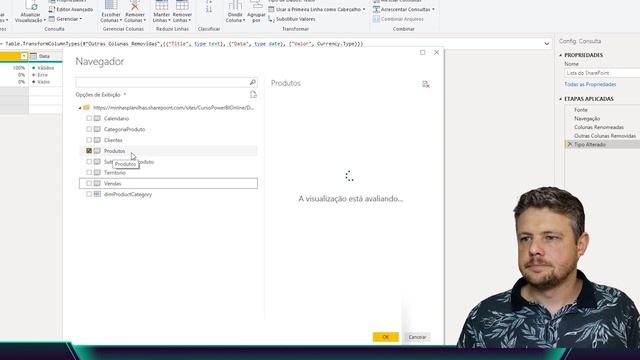Click Agrupar por button
The height and width of the screenshot is (360, 640).
pos(256,12)
